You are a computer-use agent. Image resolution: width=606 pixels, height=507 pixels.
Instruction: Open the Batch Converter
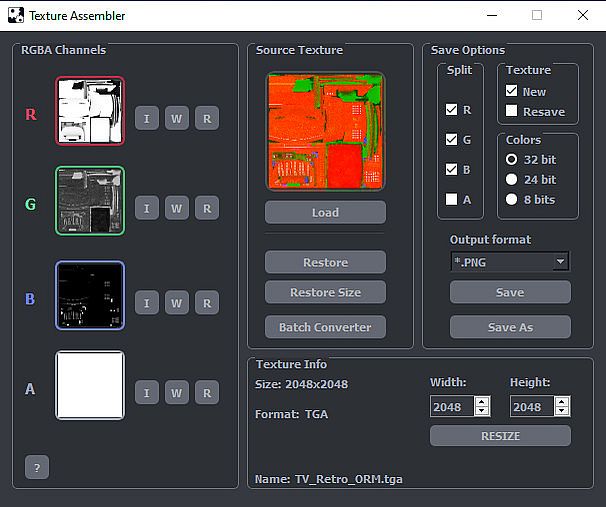point(325,327)
